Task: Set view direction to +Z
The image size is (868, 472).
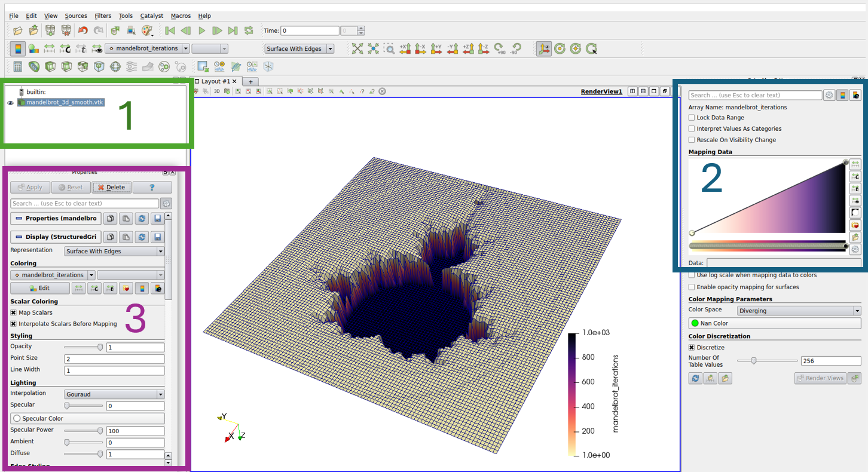Action: coord(468,48)
